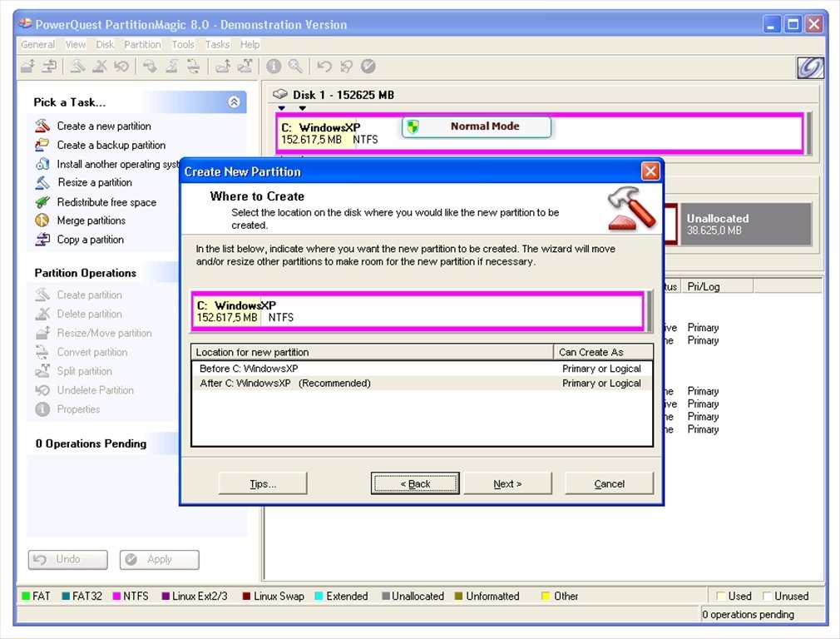Select the Before C: WindowsXP location row
Viewport: 840px width, 639px height.
tap(422, 369)
